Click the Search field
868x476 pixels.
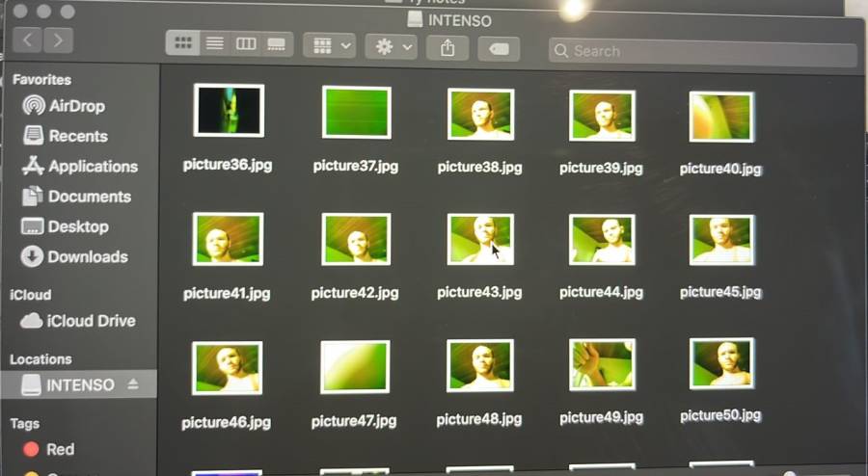702,51
